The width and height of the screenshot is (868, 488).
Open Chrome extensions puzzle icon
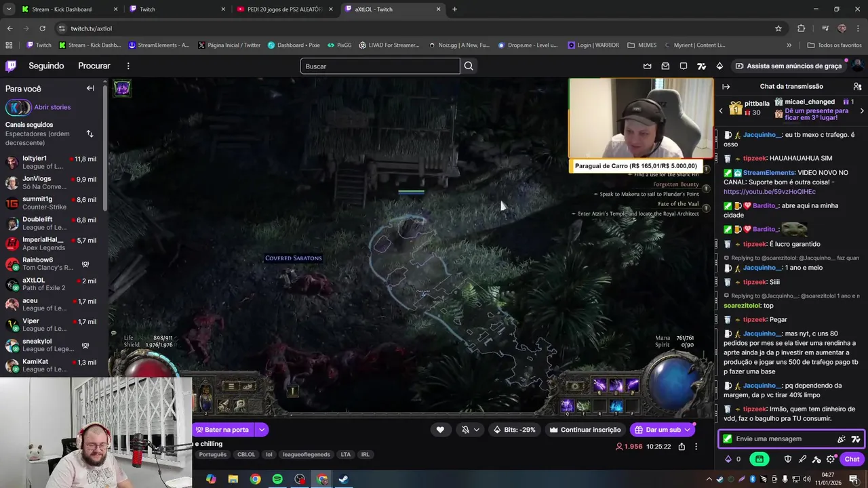point(801,28)
